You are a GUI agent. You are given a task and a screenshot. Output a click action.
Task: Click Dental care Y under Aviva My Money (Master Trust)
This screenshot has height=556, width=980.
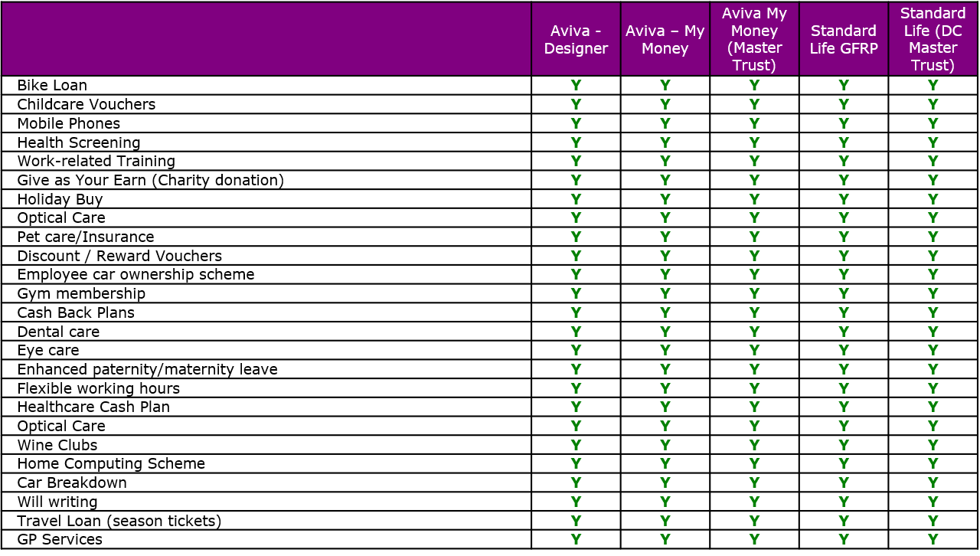(x=754, y=332)
